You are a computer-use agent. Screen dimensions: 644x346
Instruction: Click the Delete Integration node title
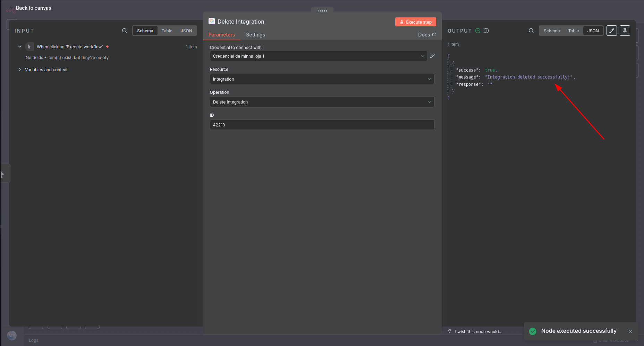(x=241, y=22)
